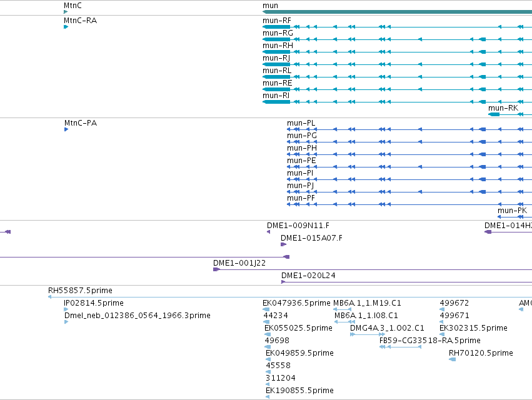
Task: Select the MtnC gene label
Action: point(73,6)
